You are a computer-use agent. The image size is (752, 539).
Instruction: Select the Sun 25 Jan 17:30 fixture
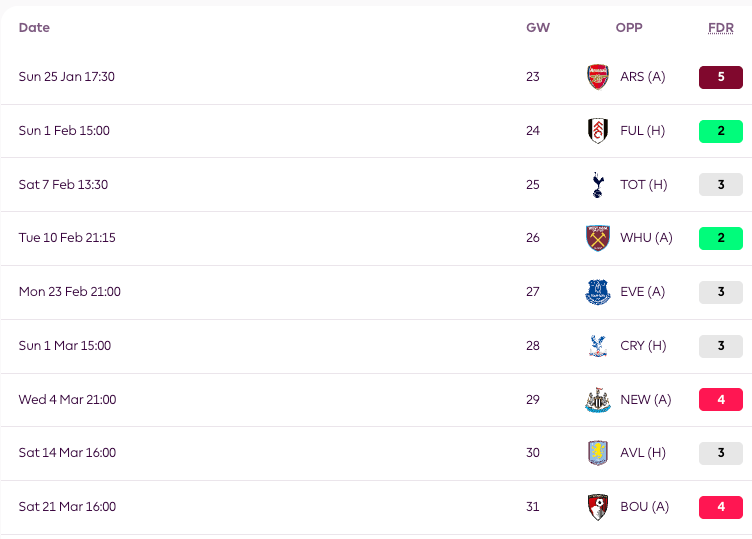coord(66,77)
